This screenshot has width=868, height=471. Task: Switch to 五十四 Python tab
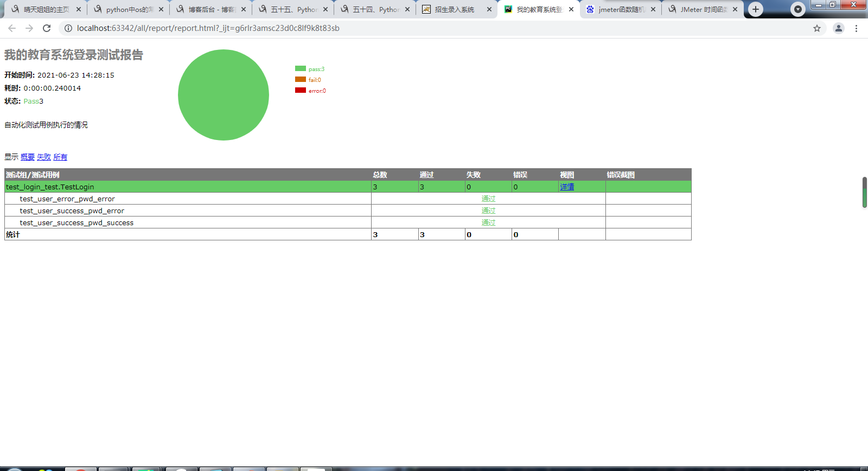pos(375,9)
